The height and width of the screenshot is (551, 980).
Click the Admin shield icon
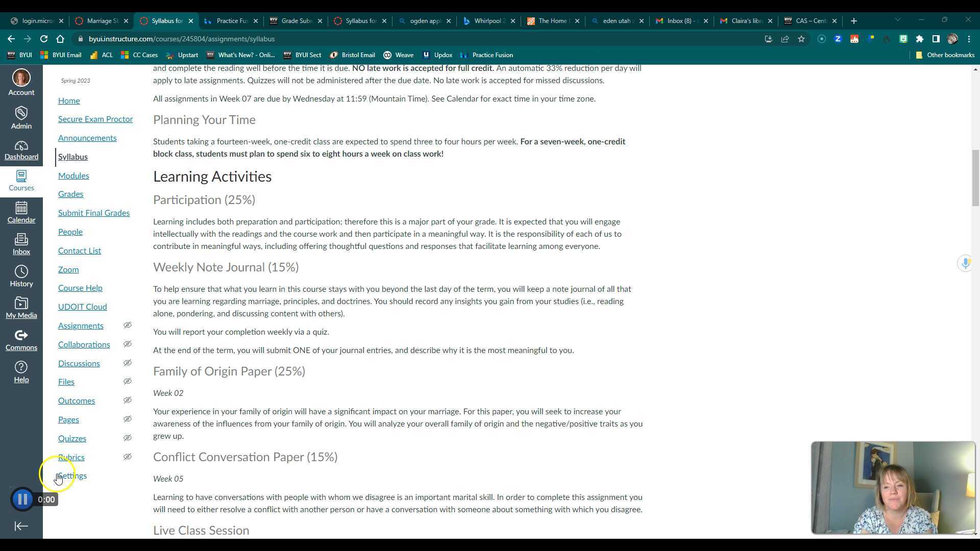coord(21,118)
